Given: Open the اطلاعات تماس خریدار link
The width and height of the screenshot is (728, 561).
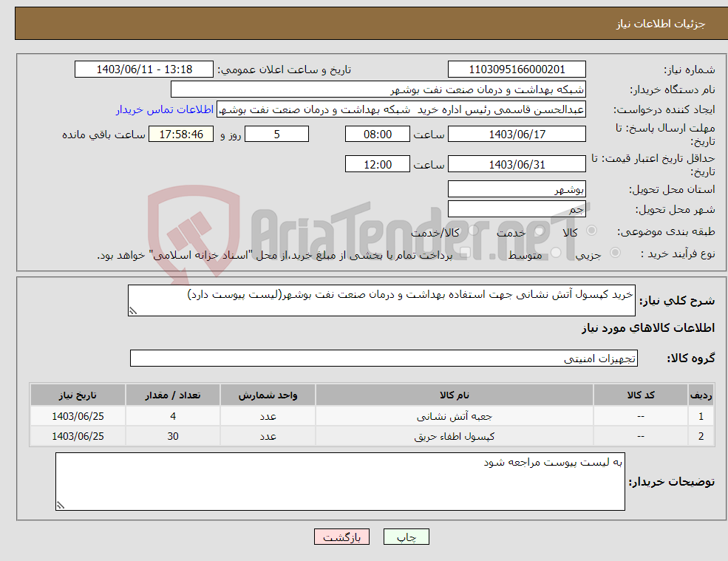Looking at the screenshot, I should [x=164, y=109].
